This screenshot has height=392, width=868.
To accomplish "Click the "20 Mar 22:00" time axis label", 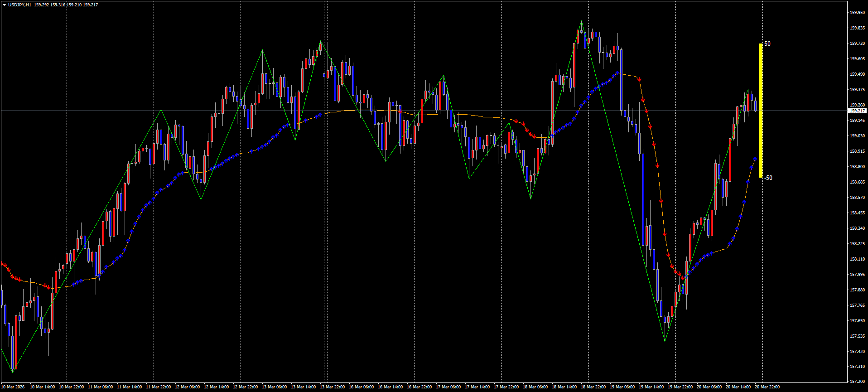I will 767,387.
